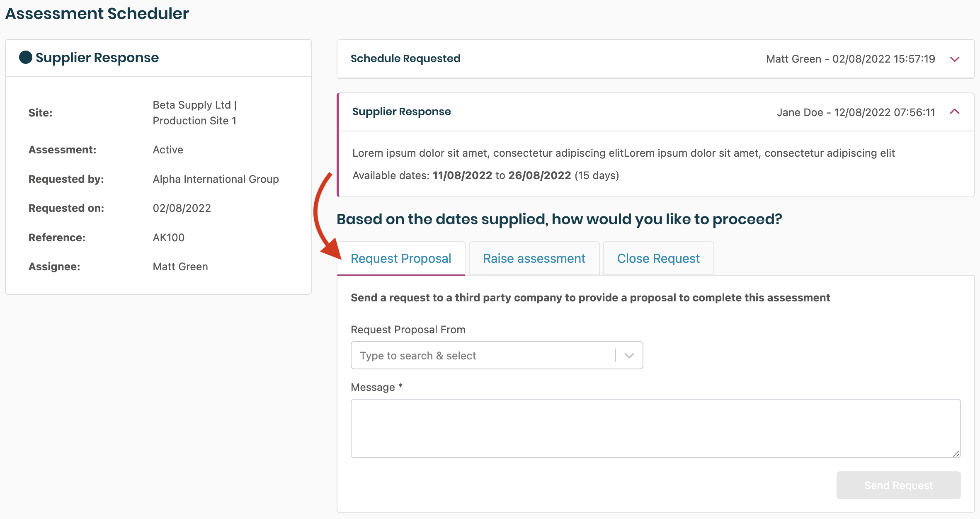Image resolution: width=980 pixels, height=519 pixels.
Task: Click Alpha International Group requester value
Action: point(216,179)
